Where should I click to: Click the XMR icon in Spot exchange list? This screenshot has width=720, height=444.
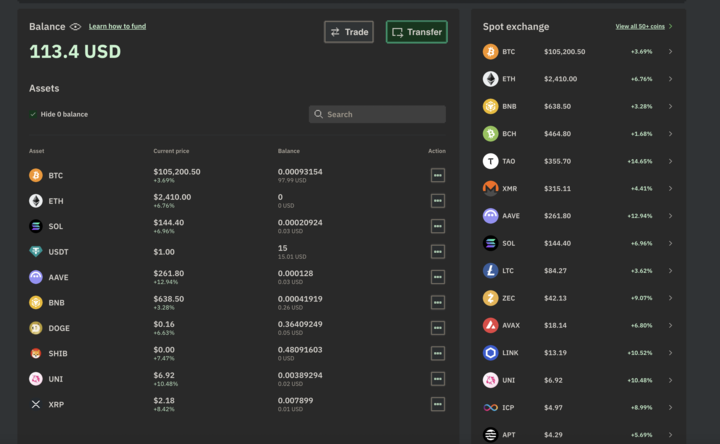click(x=490, y=188)
